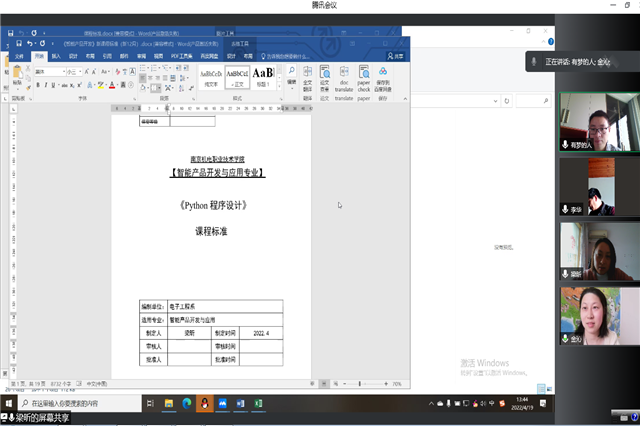
Task: Toggle underline formatting in the ribbon
Action: click(x=54, y=86)
